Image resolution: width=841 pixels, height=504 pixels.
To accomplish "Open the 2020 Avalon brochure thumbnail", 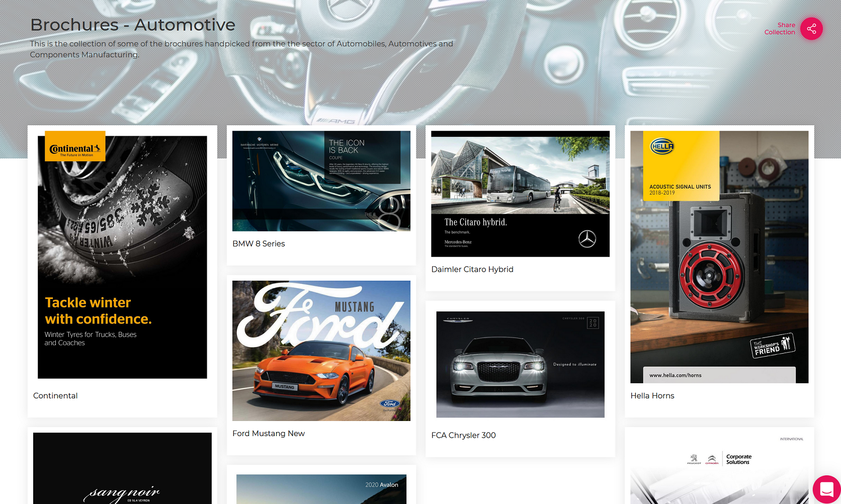I will pyautogui.click(x=321, y=489).
